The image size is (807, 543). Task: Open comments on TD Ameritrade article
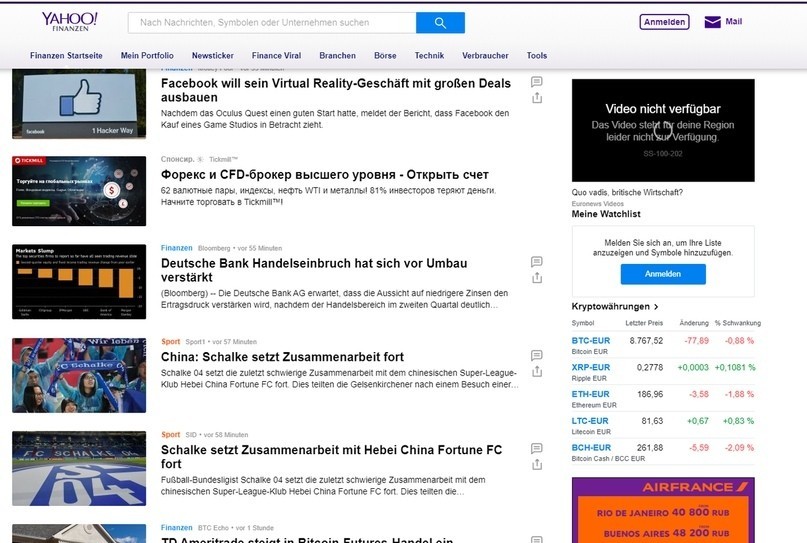pos(536,539)
